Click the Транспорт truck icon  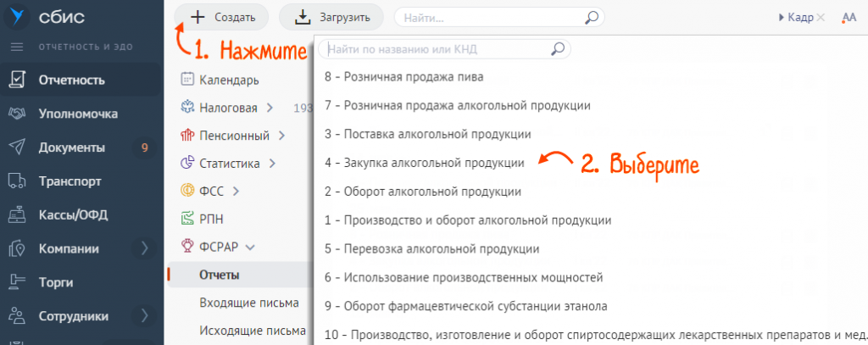[x=17, y=181]
